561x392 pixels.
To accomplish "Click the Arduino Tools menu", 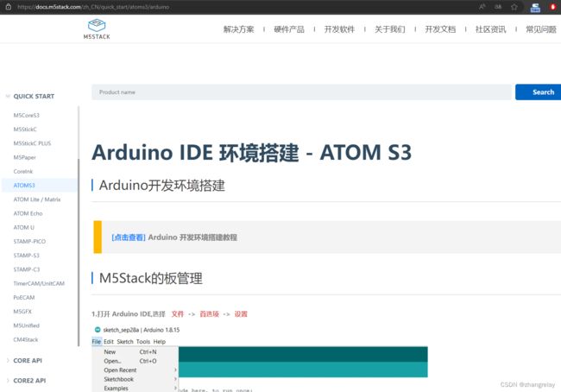I will [143, 342].
